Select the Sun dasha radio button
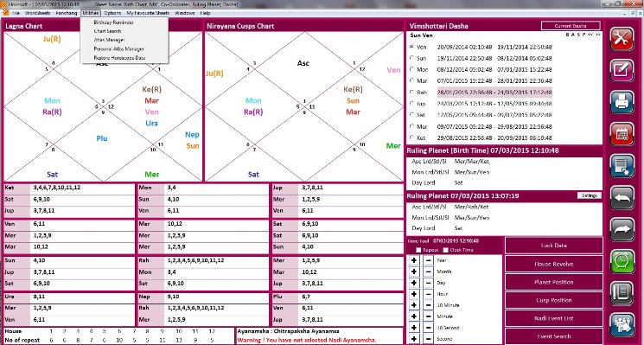This screenshot has height=345, width=644. point(412,58)
